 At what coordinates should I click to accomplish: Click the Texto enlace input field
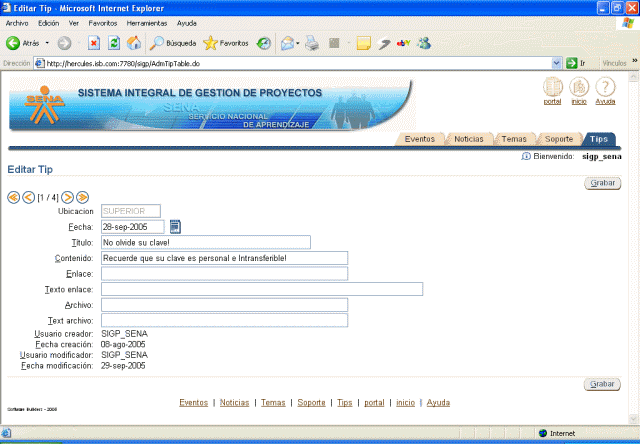[x=262, y=289]
